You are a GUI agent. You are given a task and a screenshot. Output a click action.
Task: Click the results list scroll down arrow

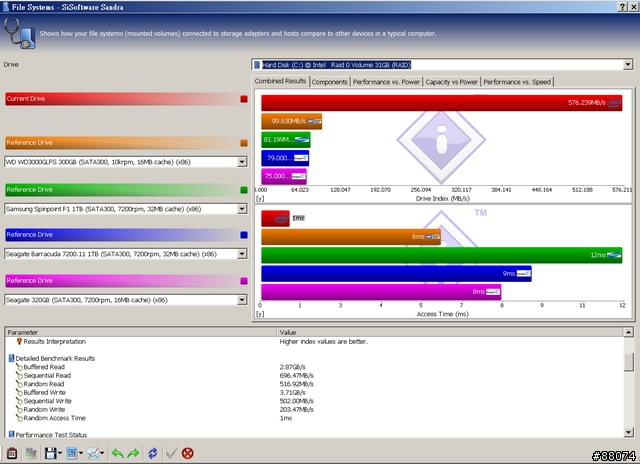(x=628, y=432)
